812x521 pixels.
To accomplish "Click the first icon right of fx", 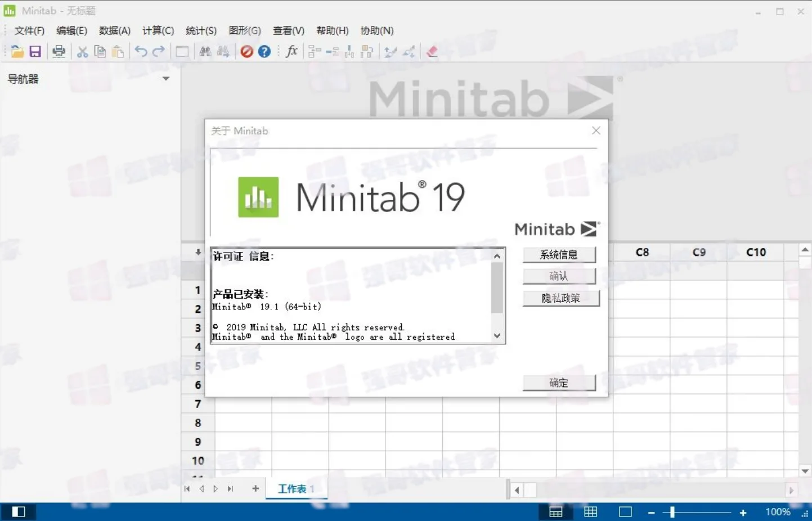I will 315,52.
